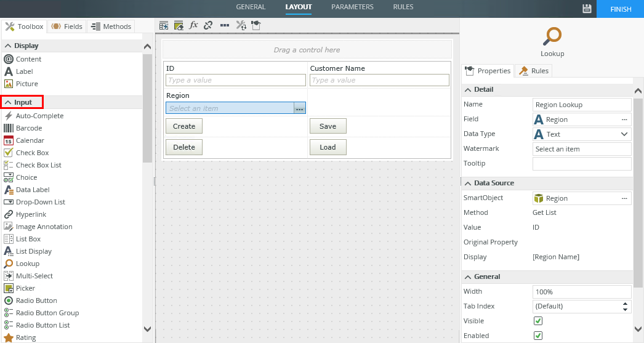
Task: Collapse the Input toolbox section
Action: click(9, 102)
